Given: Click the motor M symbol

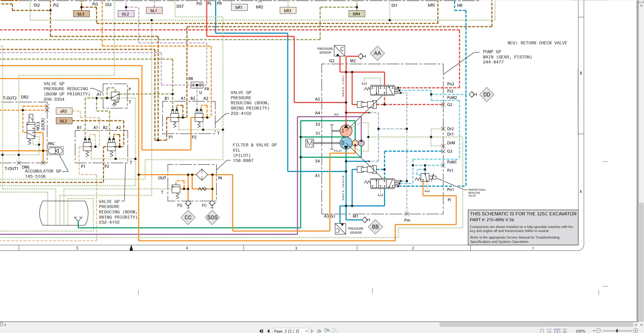Looking at the screenshot, I should [x=309, y=143].
